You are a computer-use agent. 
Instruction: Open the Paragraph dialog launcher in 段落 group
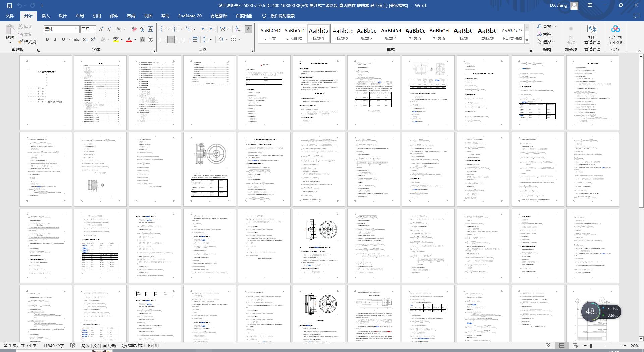point(252,50)
